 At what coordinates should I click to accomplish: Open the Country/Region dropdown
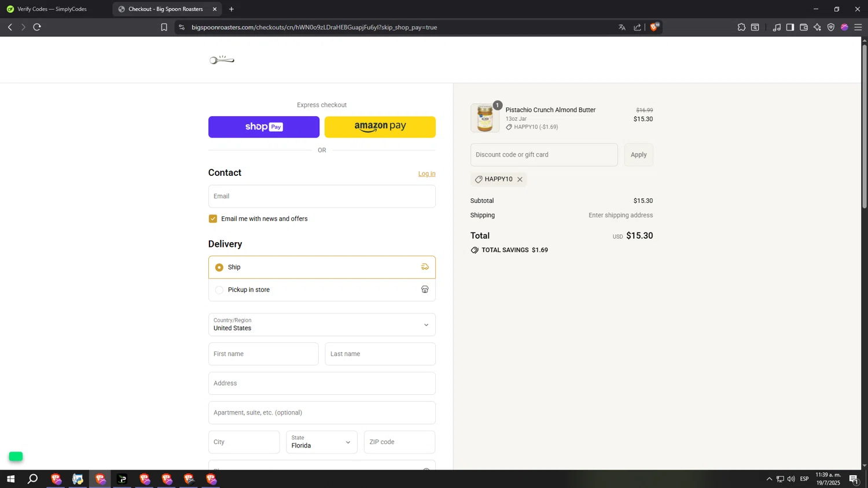tap(322, 324)
